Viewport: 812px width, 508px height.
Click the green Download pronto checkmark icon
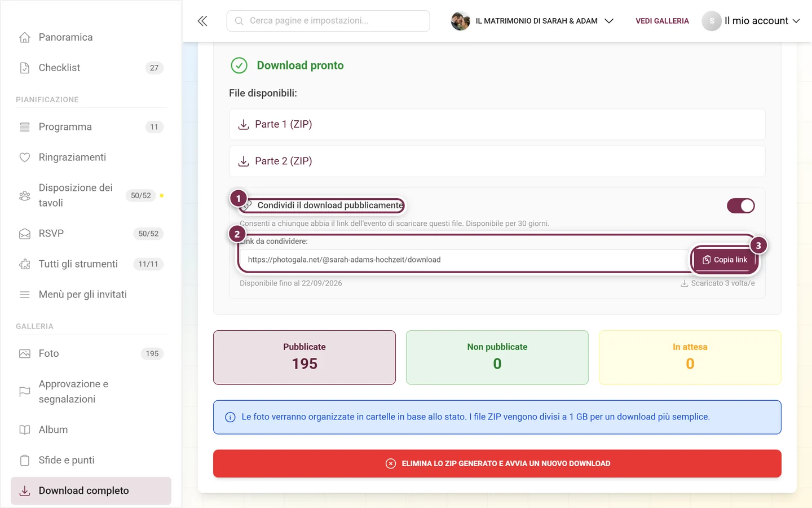(239, 65)
